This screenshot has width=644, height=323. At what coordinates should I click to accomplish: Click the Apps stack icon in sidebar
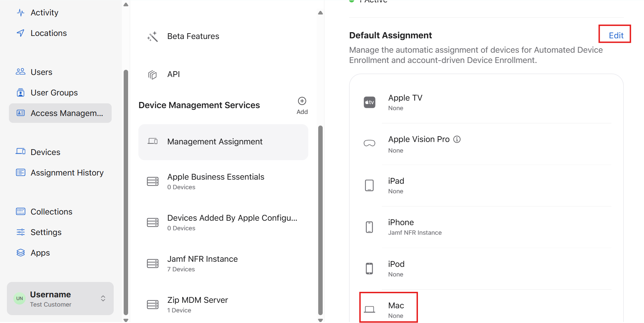coord(21,253)
